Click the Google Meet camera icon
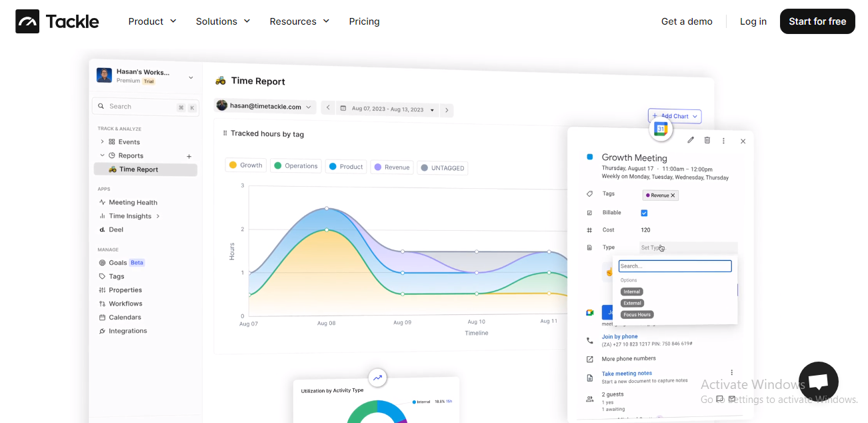This screenshot has width=868, height=423. [589, 312]
